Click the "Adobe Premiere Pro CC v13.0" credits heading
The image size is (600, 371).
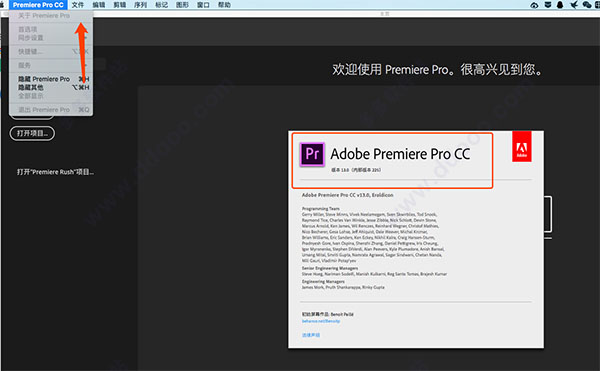click(x=347, y=195)
